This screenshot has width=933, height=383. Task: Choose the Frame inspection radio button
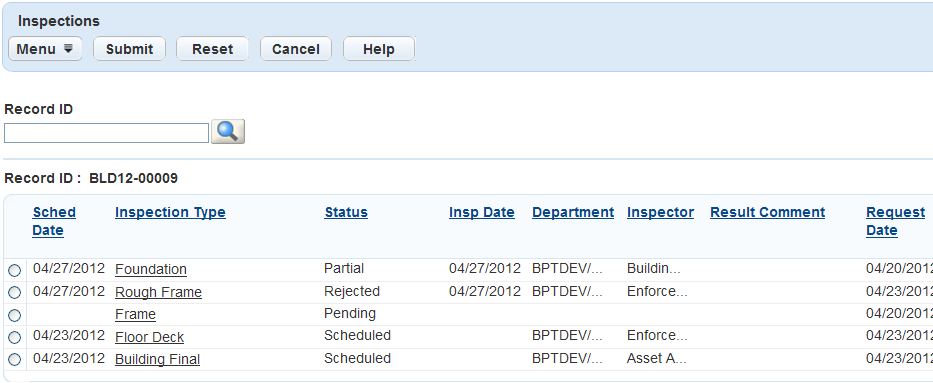pos(14,315)
